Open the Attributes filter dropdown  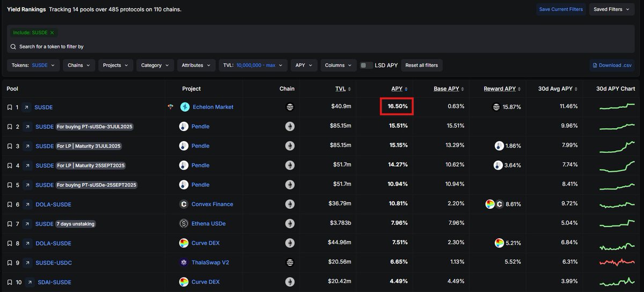point(196,65)
